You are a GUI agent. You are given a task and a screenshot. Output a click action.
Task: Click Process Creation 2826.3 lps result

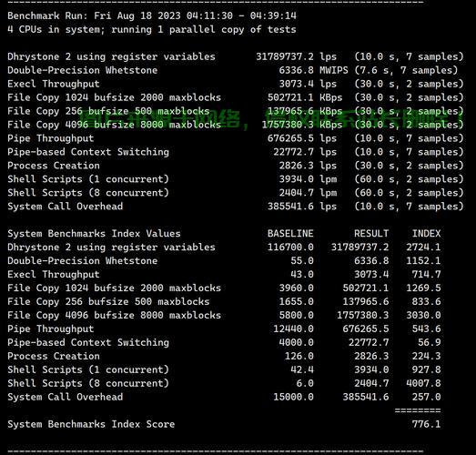[x=308, y=166]
